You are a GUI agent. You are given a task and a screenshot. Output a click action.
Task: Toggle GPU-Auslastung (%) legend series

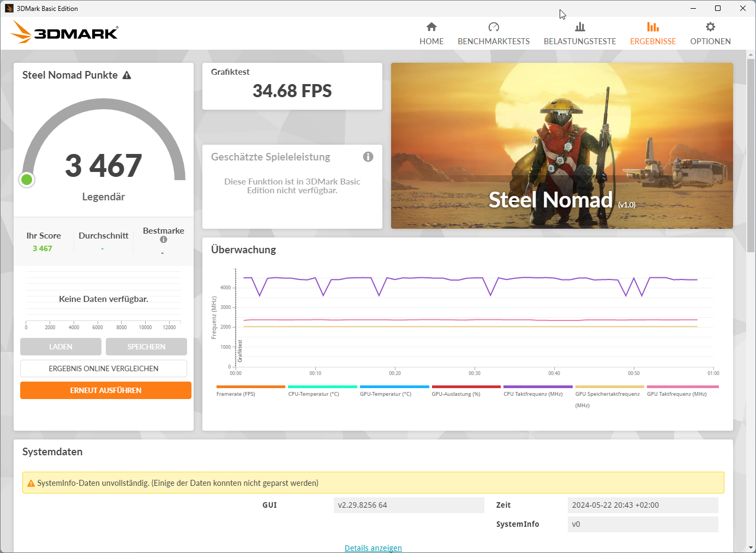[466, 391]
